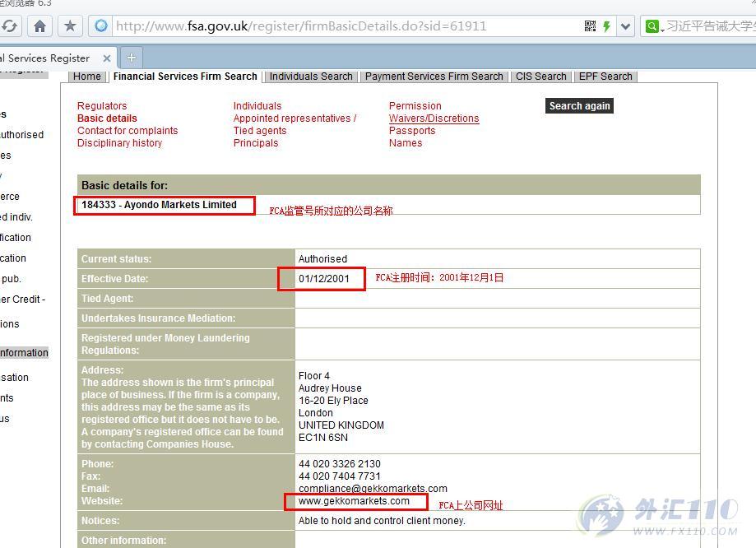Click the effective date 01/12/2001
756x548 pixels.
(323, 279)
